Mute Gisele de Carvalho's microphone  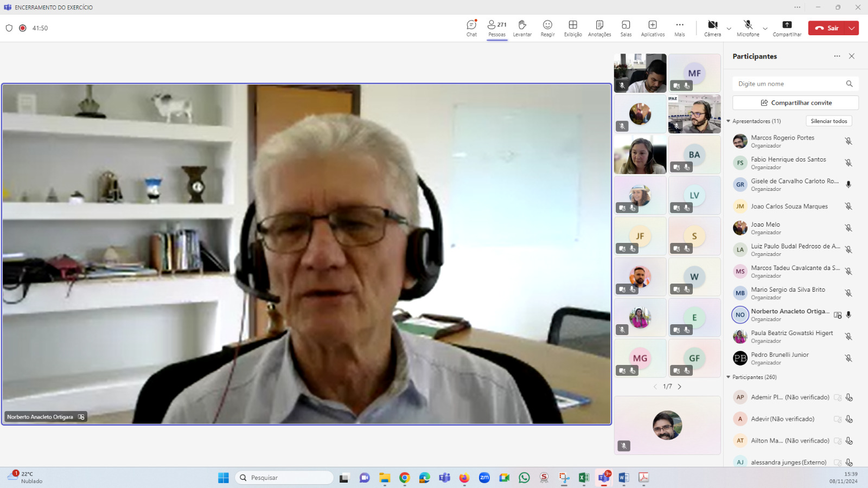[848, 184]
